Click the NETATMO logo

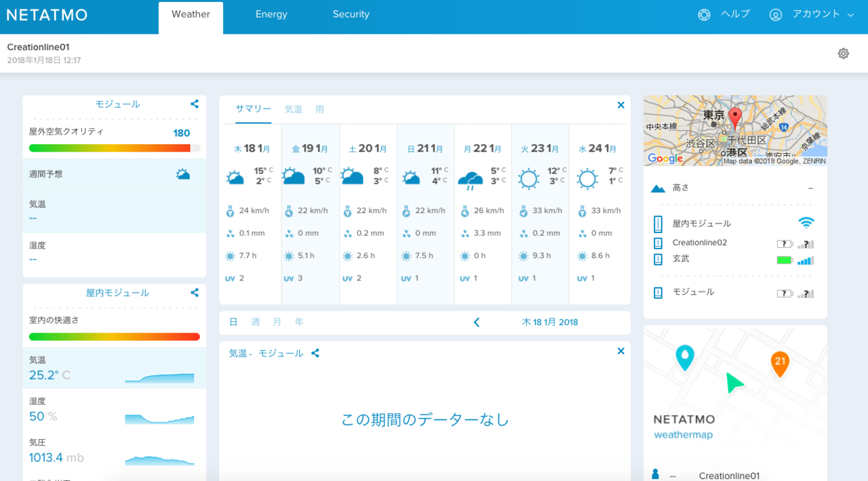(47, 15)
